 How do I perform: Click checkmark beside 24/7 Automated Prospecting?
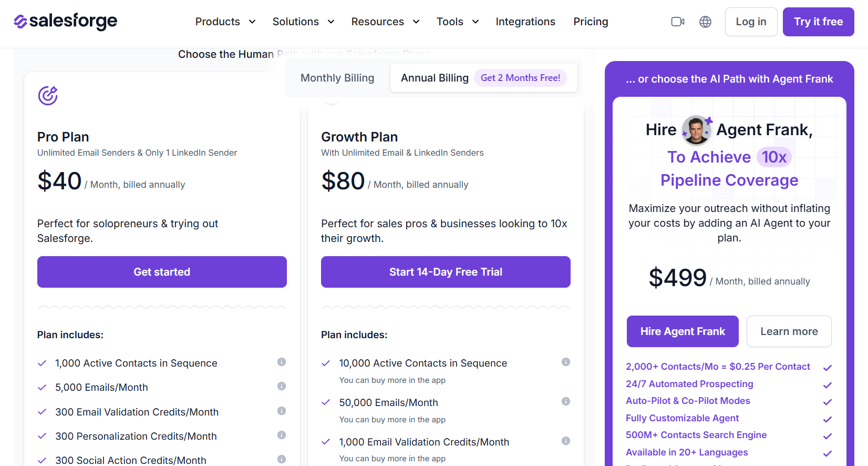[828, 385]
